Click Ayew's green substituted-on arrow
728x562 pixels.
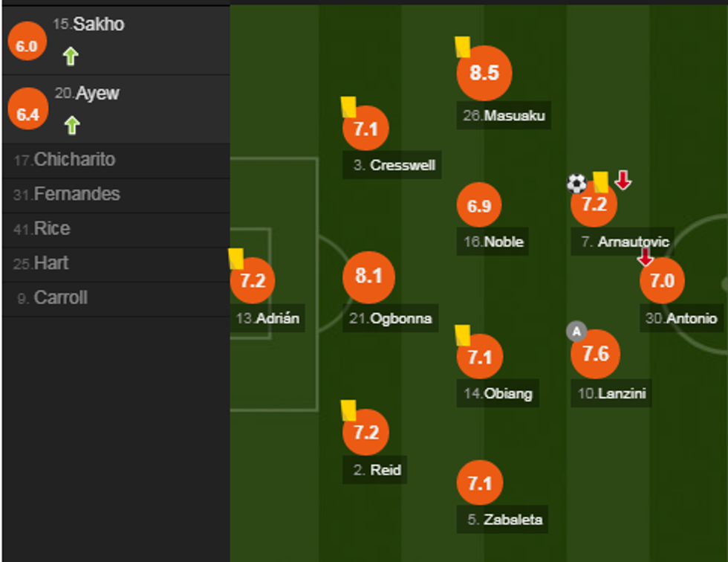tap(71, 125)
